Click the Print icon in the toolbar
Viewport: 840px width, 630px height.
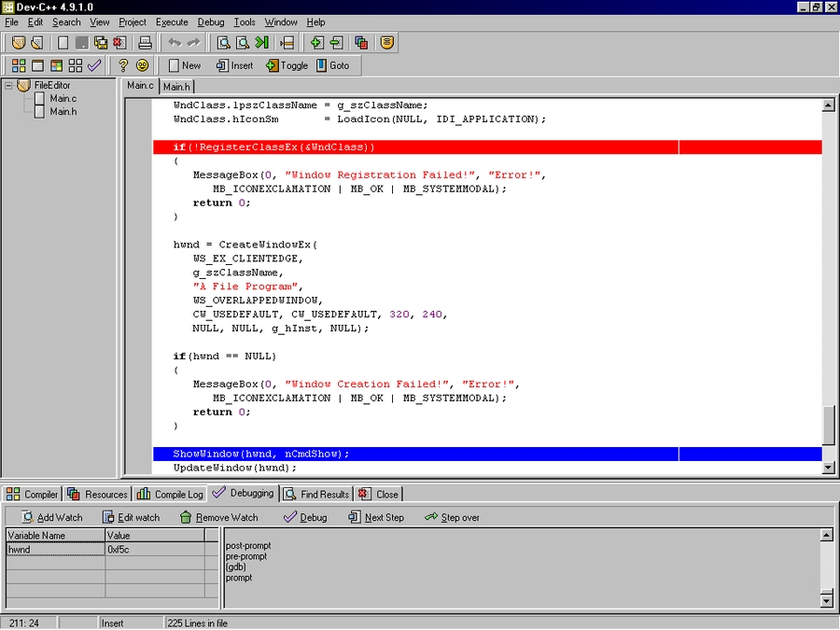pos(145,42)
